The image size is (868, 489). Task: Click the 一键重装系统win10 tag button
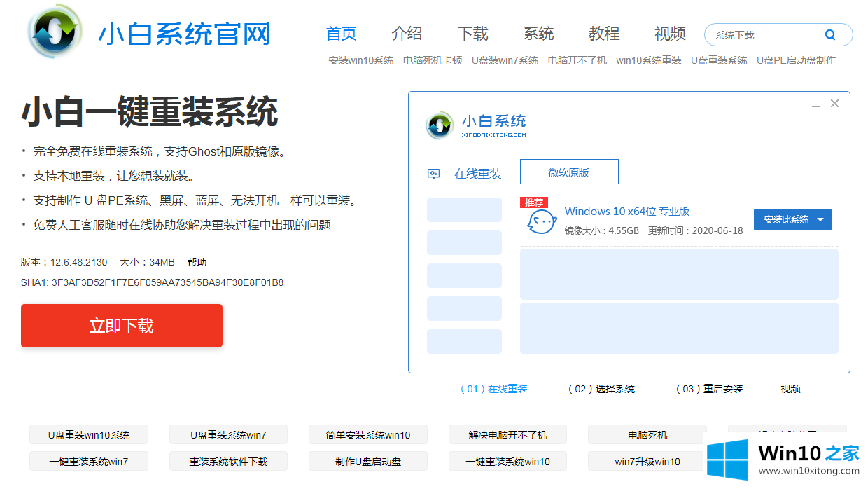point(507,461)
